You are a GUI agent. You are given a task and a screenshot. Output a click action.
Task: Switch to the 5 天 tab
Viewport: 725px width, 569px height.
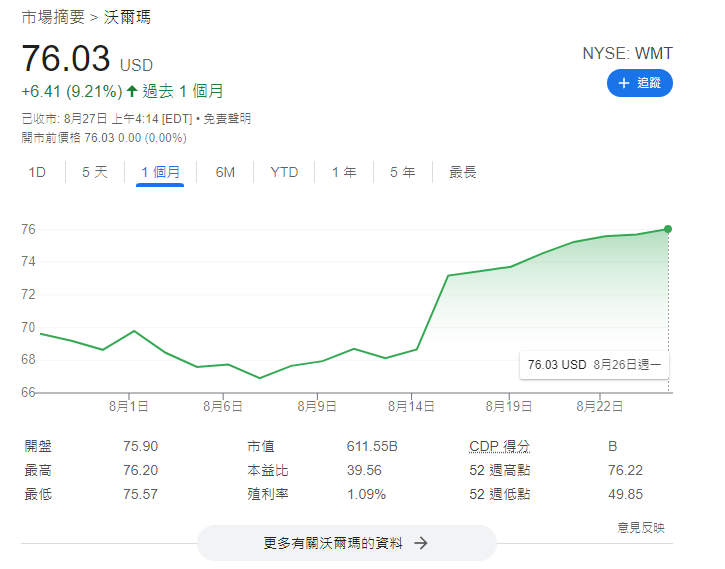(x=95, y=172)
